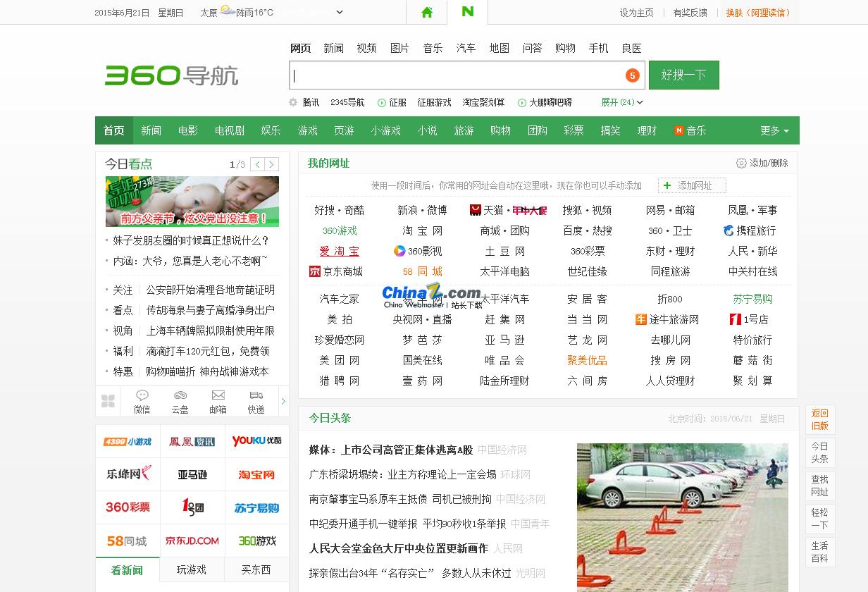Open 音乐 with N icon in nav bar

(690, 130)
